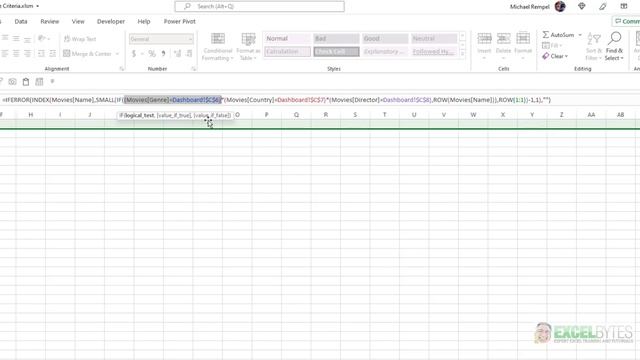
Task: Open the Insert cells menu
Action: point(484,47)
